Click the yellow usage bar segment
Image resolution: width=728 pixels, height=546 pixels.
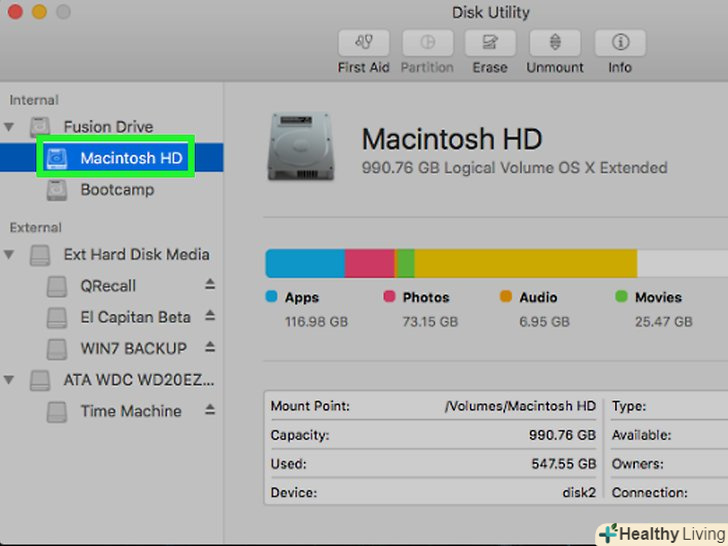click(x=526, y=264)
